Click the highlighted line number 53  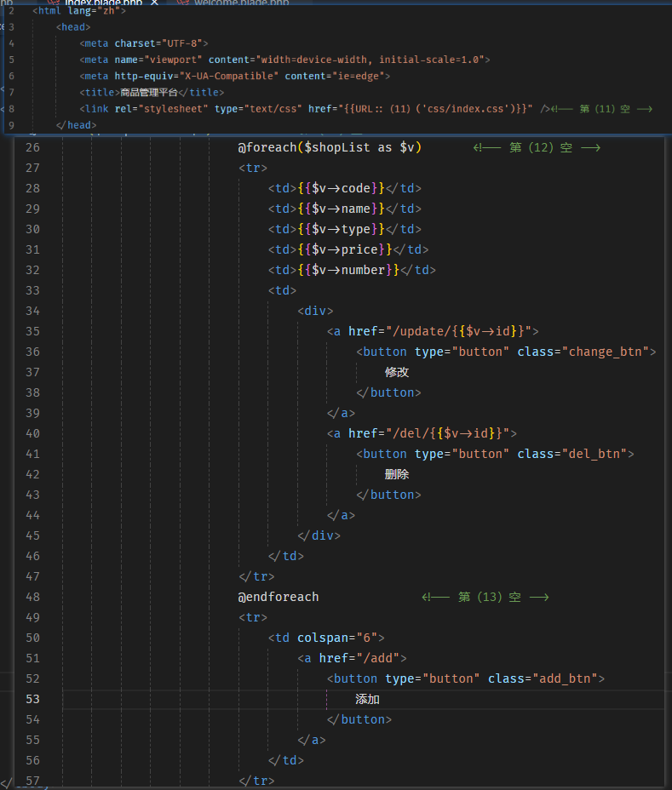click(x=32, y=699)
